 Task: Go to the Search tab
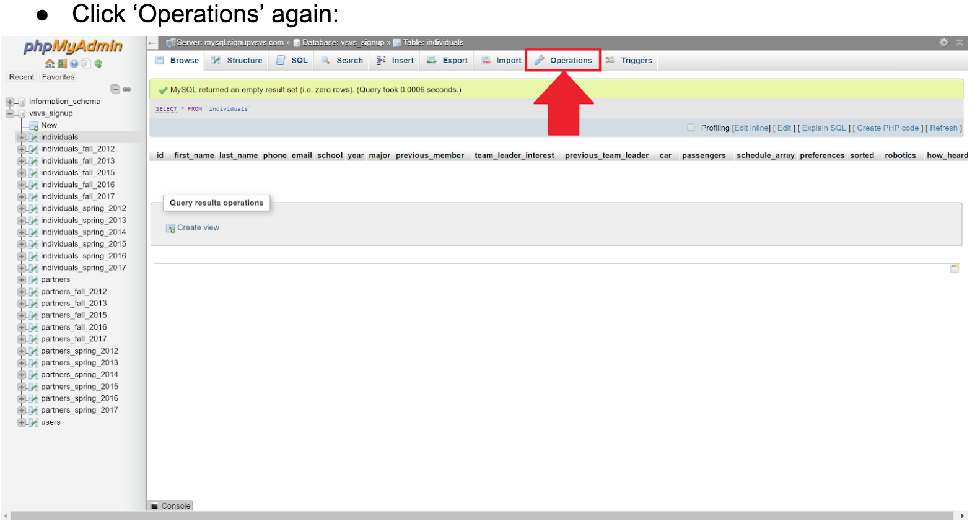pyautogui.click(x=342, y=61)
